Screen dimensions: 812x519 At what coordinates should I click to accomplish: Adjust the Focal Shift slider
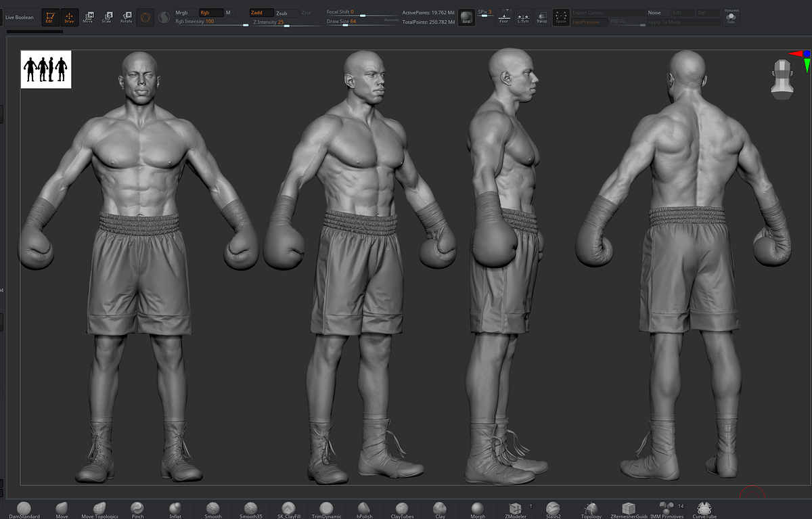[362, 13]
